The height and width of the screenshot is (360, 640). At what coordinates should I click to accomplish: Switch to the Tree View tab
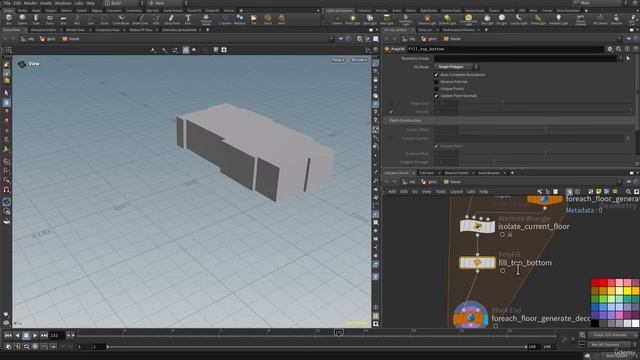coord(426,173)
